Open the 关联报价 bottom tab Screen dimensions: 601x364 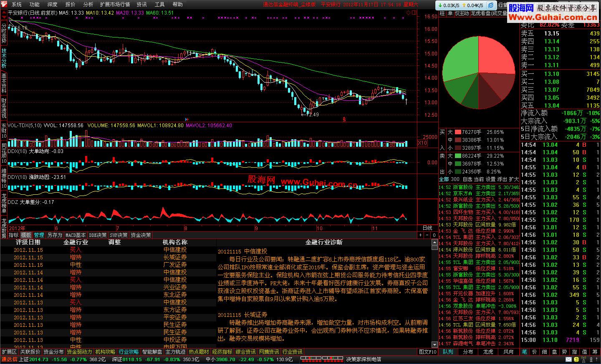[x=30, y=352]
